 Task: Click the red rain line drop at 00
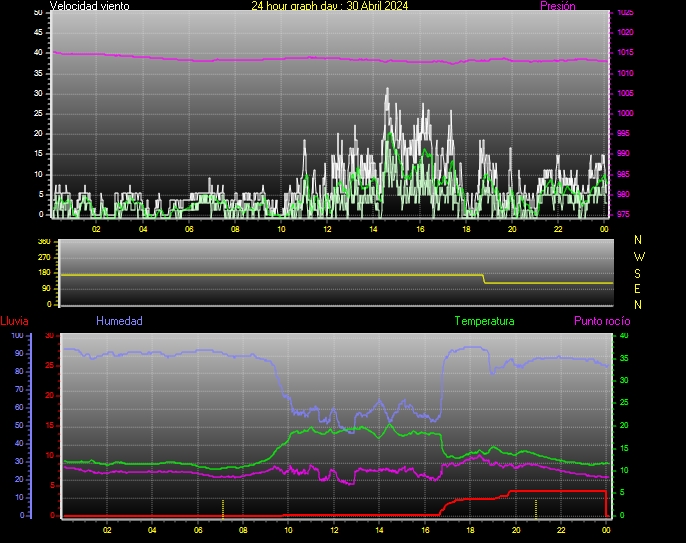tap(606, 503)
